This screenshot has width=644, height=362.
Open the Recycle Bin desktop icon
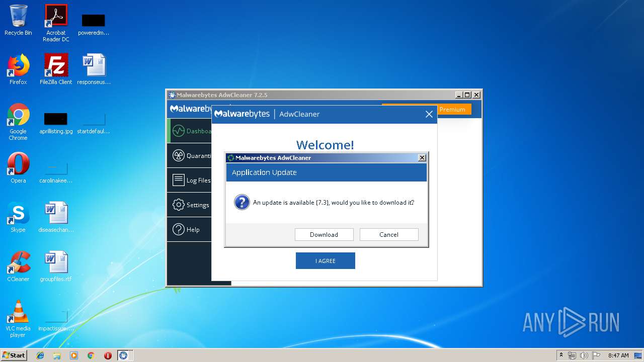[18, 21]
